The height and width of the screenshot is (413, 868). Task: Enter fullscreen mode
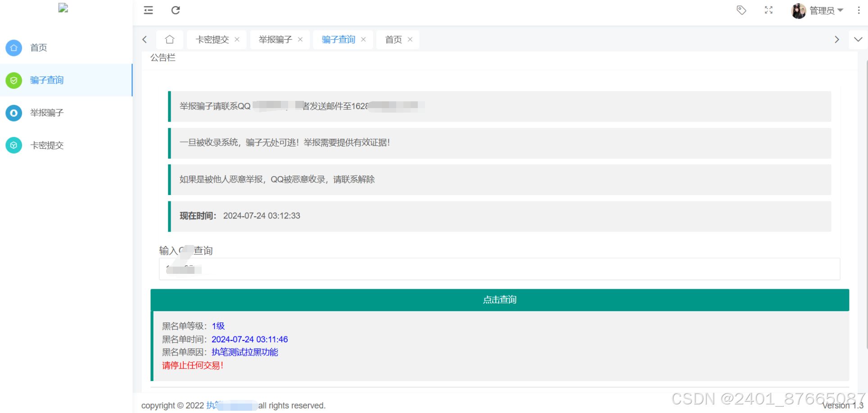click(x=769, y=10)
